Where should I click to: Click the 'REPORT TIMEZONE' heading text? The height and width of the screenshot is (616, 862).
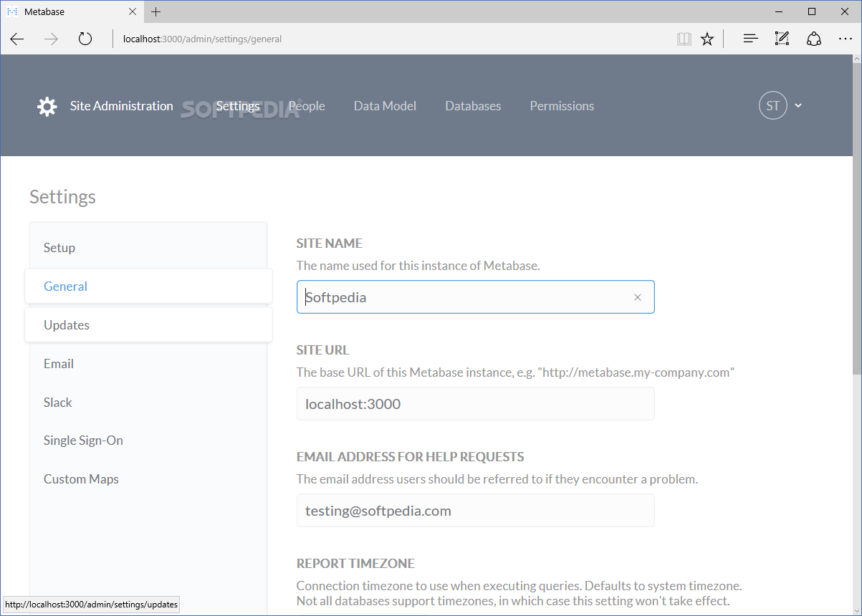click(x=355, y=564)
